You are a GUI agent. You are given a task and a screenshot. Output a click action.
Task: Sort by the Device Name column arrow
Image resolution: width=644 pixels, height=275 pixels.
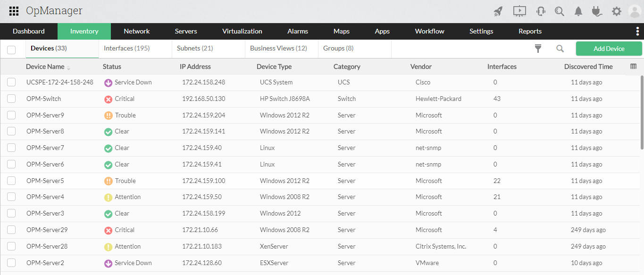pos(69,67)
